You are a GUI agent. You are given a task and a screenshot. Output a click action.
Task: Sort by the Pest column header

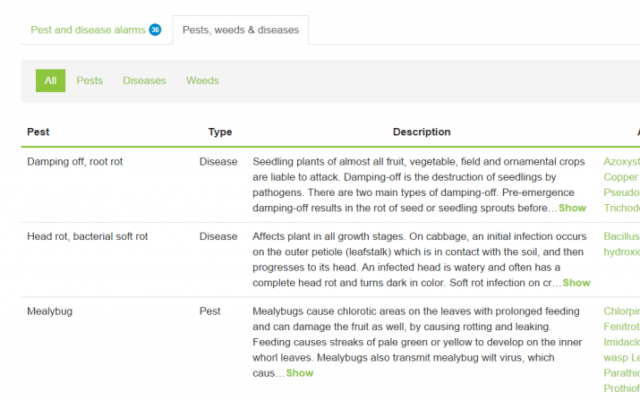(x=38, y=132)
